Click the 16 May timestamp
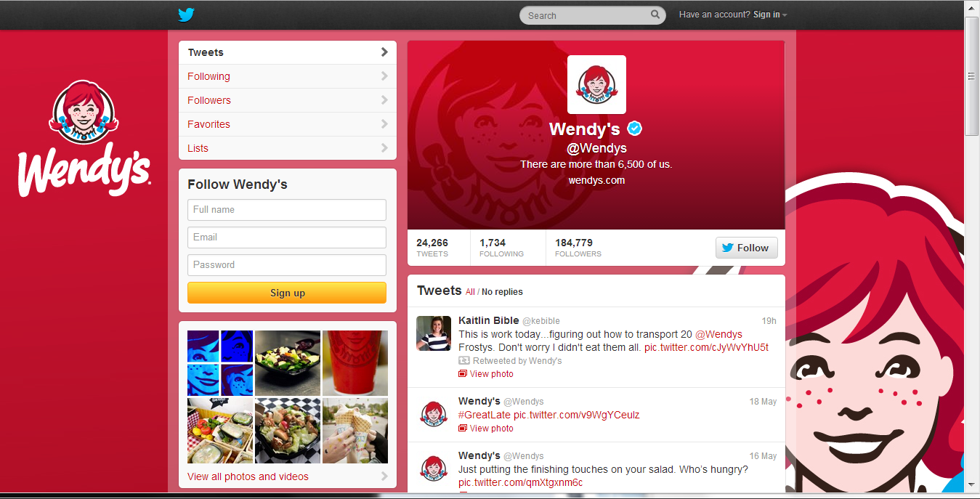This screenshot has height=499, width=980. point(763,455)
